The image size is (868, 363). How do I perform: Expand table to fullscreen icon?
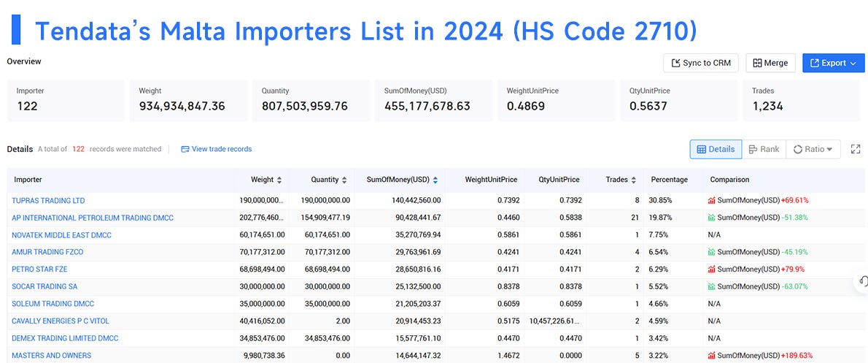856,149
